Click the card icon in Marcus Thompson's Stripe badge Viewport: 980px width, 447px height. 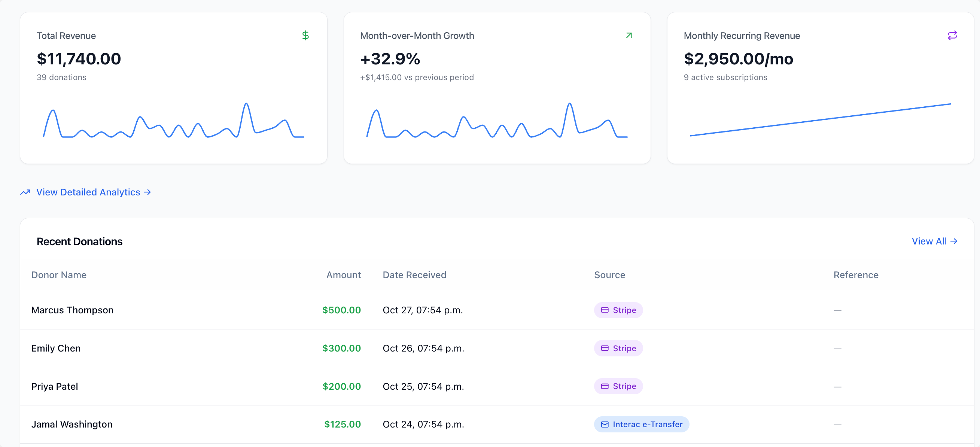pos(605,310)
